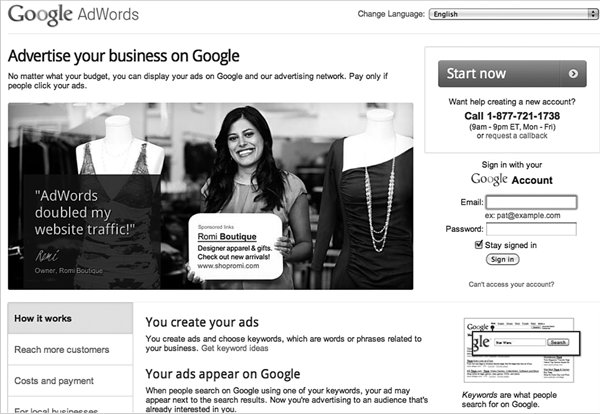Click the Owner, Romi Boutique caption

tap(68, 271)
